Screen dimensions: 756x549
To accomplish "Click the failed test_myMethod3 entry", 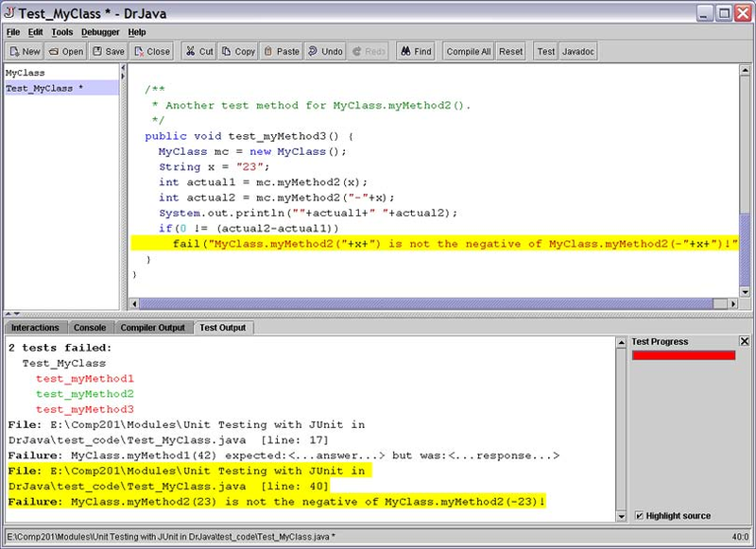I will (x=85, y=409).
